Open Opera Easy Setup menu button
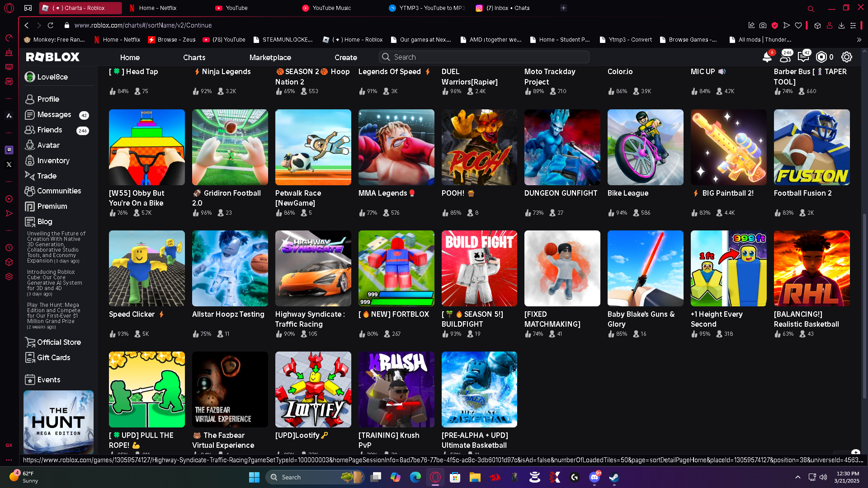The width and height of the screenshot is (868, 488). click(x=853, y=26)
